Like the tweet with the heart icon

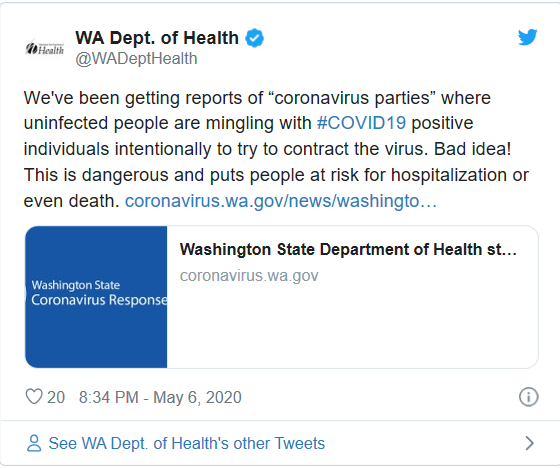coord(34,397)
